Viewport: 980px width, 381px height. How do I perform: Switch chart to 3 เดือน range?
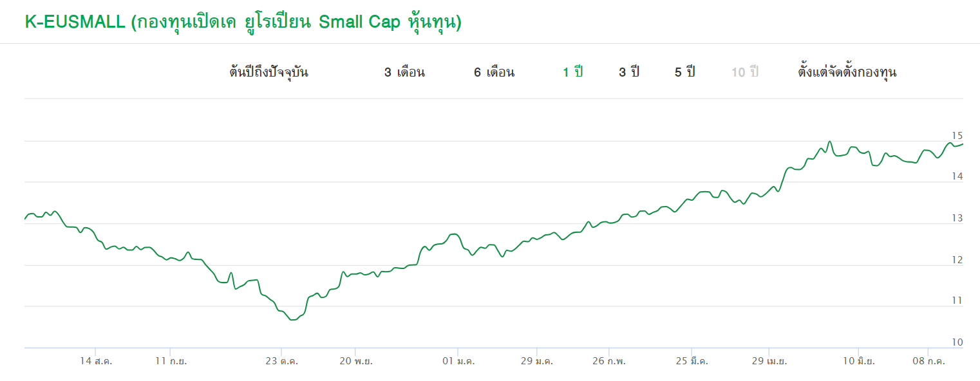(404, 72)
